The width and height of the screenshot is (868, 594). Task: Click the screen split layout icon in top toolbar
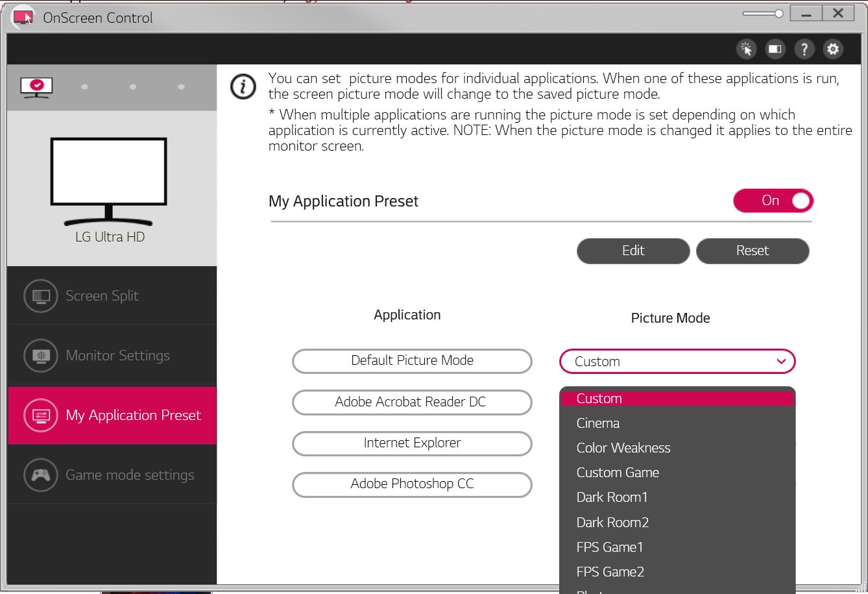775,49
